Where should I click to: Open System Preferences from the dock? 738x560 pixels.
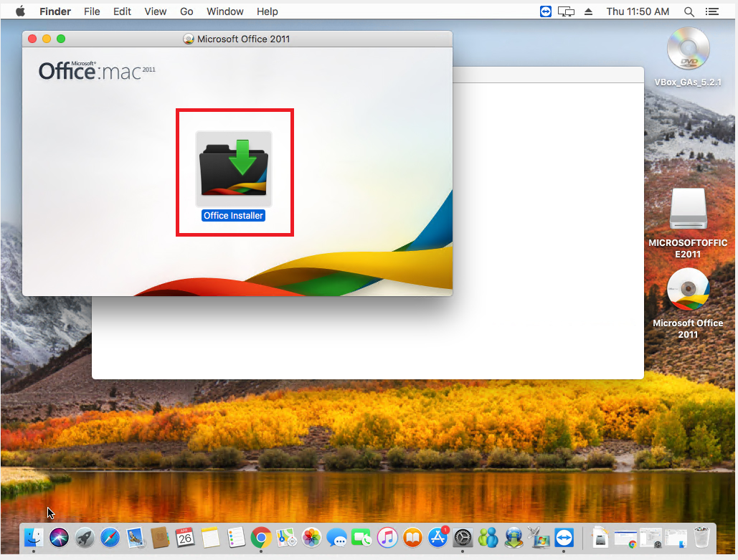(463, 536)
